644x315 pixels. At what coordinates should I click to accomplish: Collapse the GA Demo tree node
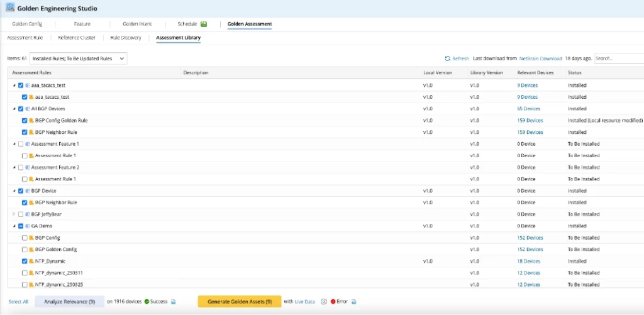tap(14, 226)
